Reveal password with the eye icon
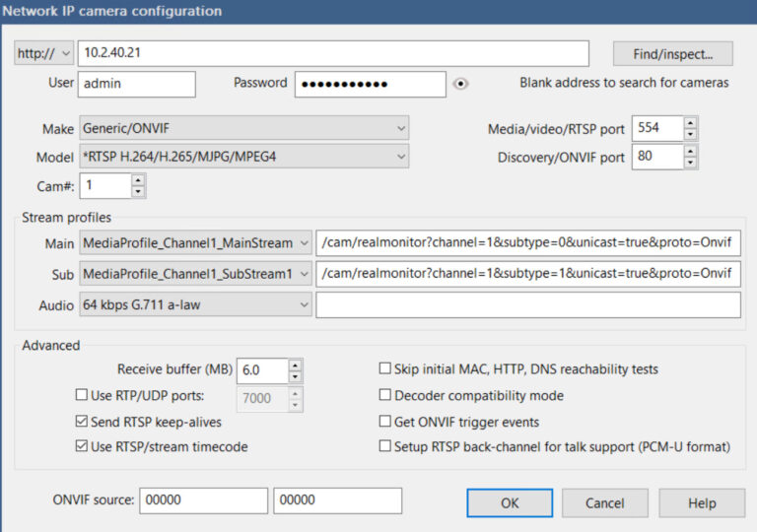 point(460,84)
